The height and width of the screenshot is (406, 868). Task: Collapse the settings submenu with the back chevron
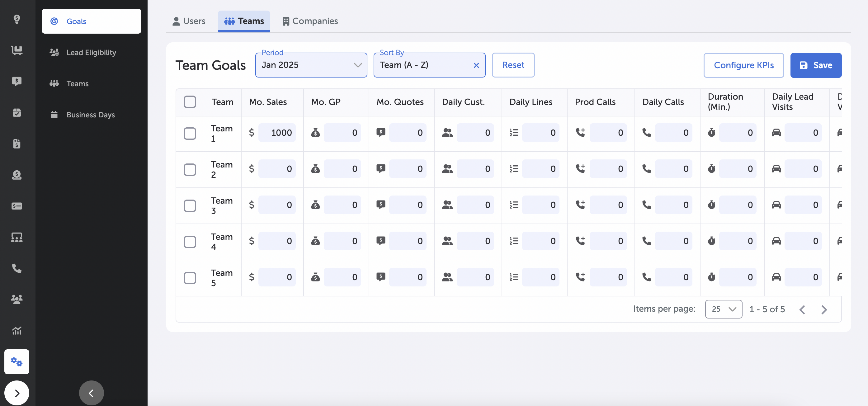tap(91, 393)
